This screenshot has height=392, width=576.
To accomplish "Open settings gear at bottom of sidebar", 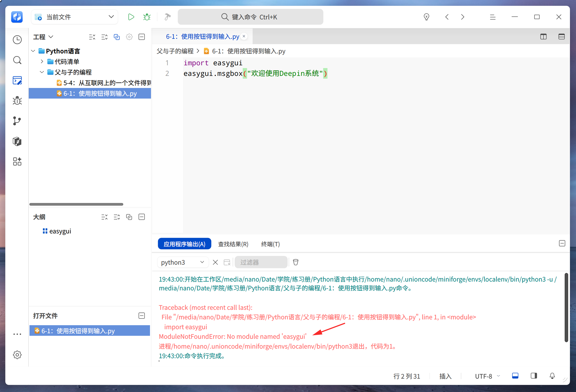I will [17, 355].
